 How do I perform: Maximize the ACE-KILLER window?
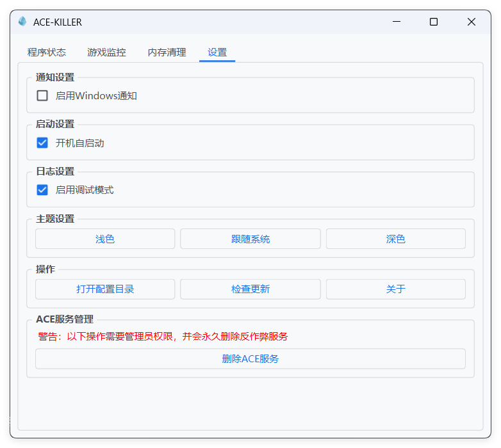(434, 22)
